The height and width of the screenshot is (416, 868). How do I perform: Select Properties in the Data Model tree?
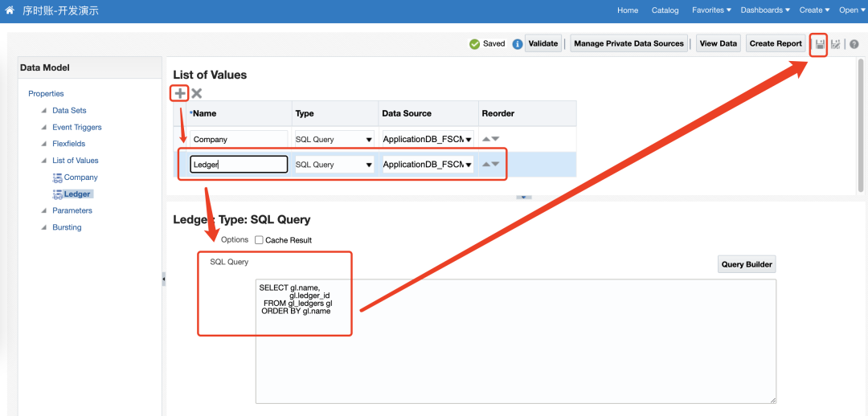point(46,93)
